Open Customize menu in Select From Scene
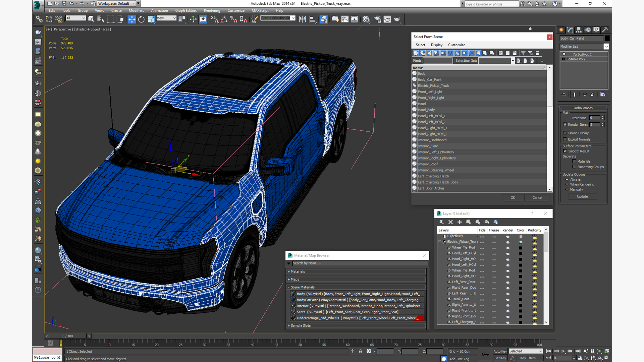This screenshot has width=644, height=362. pyautogui.click(x=457, y=45)
